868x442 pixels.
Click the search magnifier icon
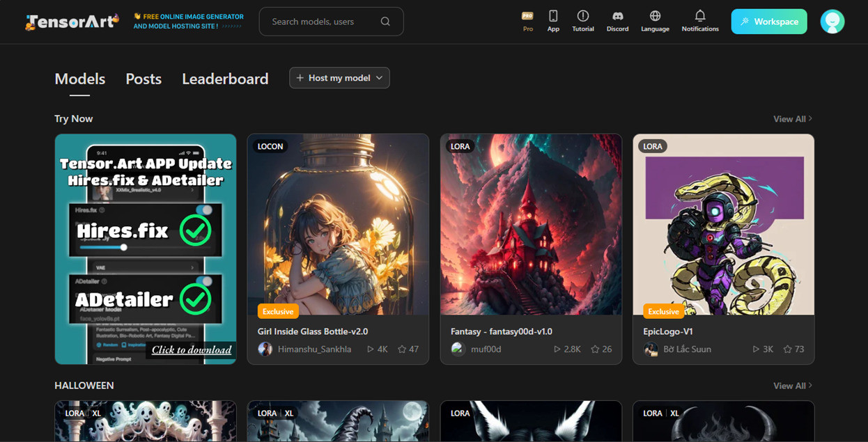(385, 22)
